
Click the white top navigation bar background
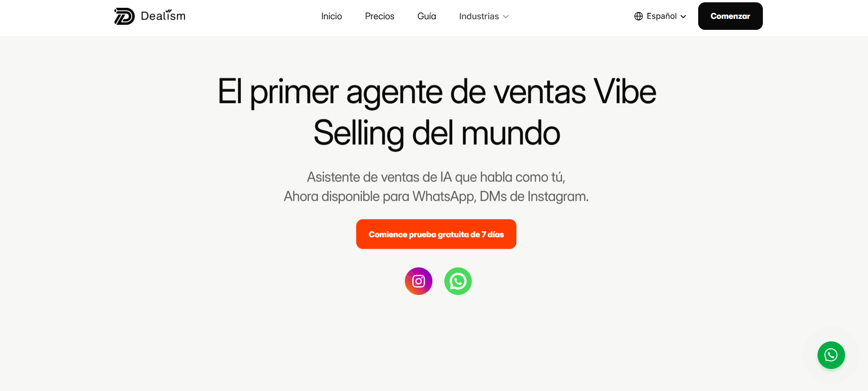(x=252, y=17)
